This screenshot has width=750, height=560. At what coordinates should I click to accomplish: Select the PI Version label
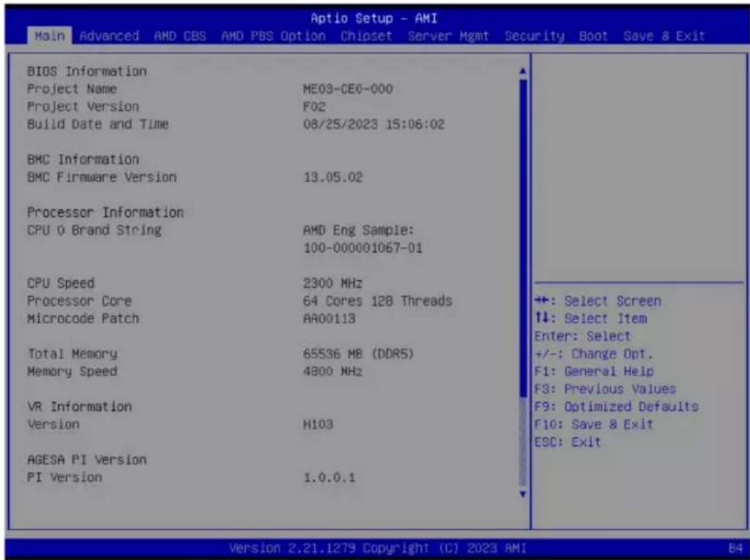point(64,477)
